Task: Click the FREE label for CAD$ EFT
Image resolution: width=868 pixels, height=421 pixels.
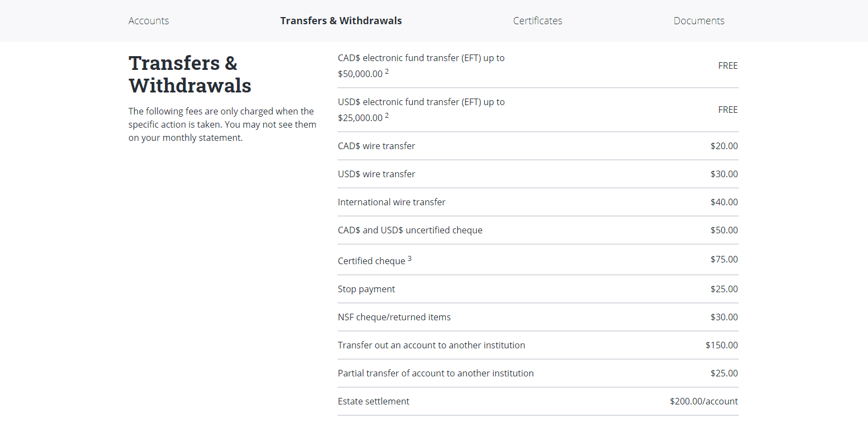Action: tap(728, 65)
